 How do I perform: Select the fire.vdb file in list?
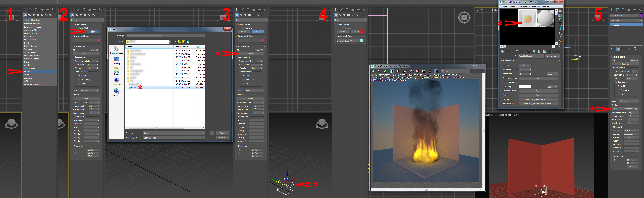click(134, 88)
